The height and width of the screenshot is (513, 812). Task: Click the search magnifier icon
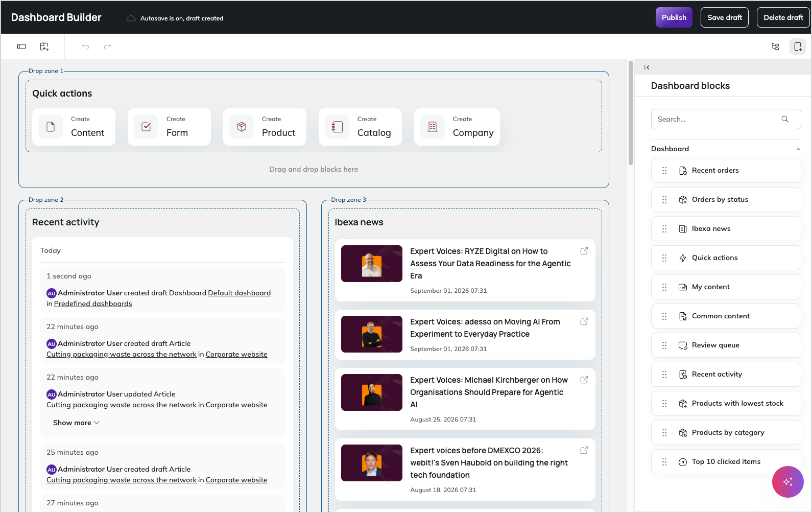click(x=785, y=119)
